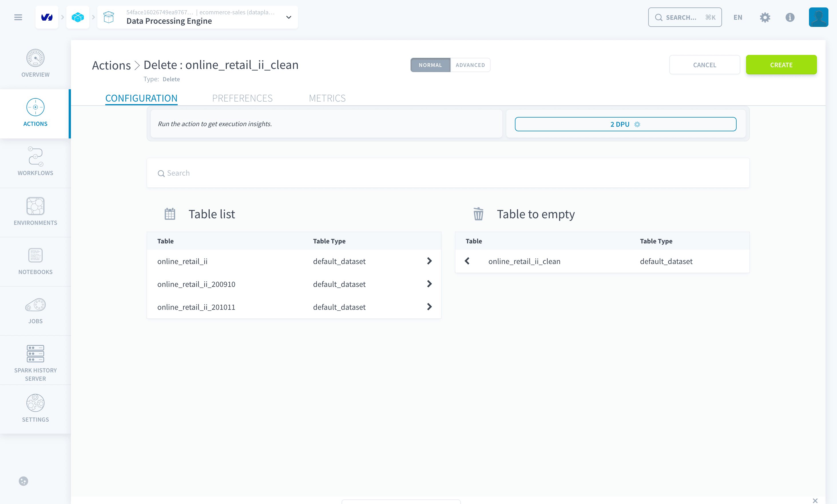The height and width of the screenshot is (504, 837).
Task: Close the bottom panel with X
Action: [x=815, y=501]
